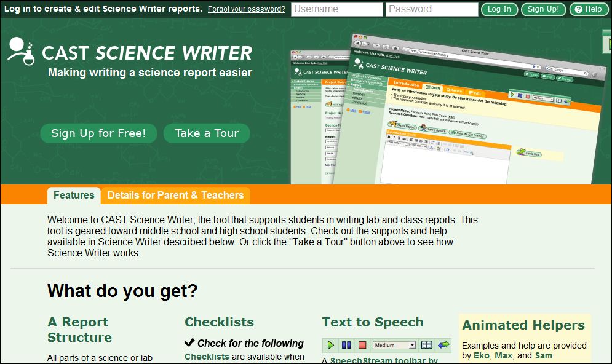
Task: Select the Features tab
Action: [x=74, y=196]
